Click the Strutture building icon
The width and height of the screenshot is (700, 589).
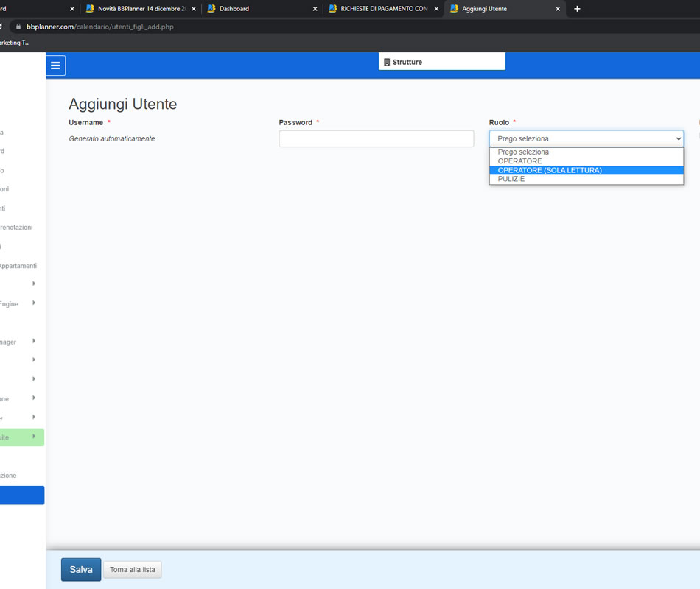(387, 63)
